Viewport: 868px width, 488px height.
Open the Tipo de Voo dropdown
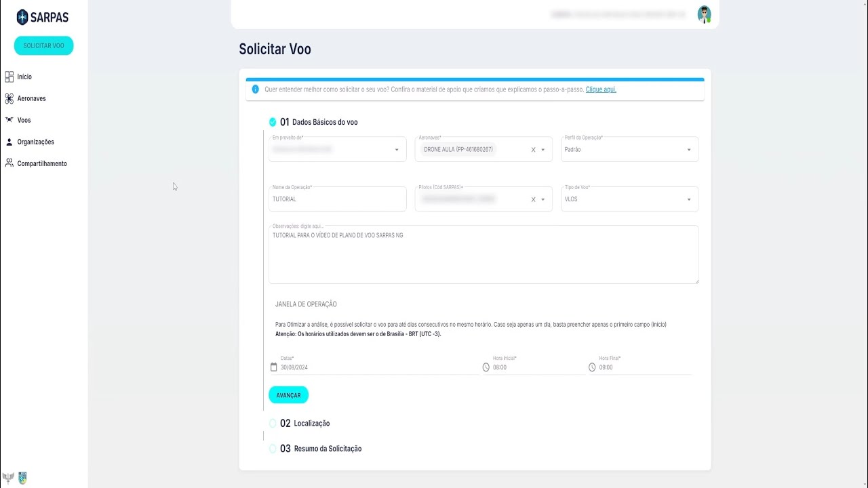[689, 199]
